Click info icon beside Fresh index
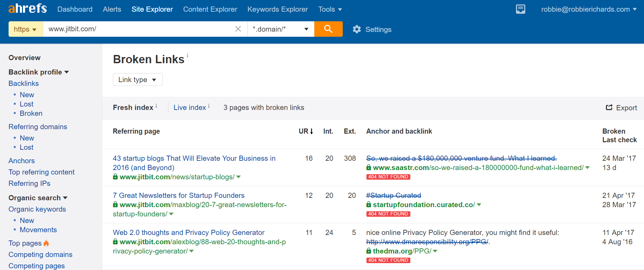The width and height of the screenshot is (644, 270). tap(156, 106)
